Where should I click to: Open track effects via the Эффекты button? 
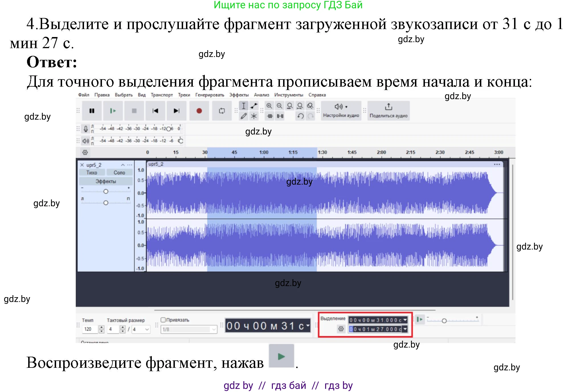point(106,181)
